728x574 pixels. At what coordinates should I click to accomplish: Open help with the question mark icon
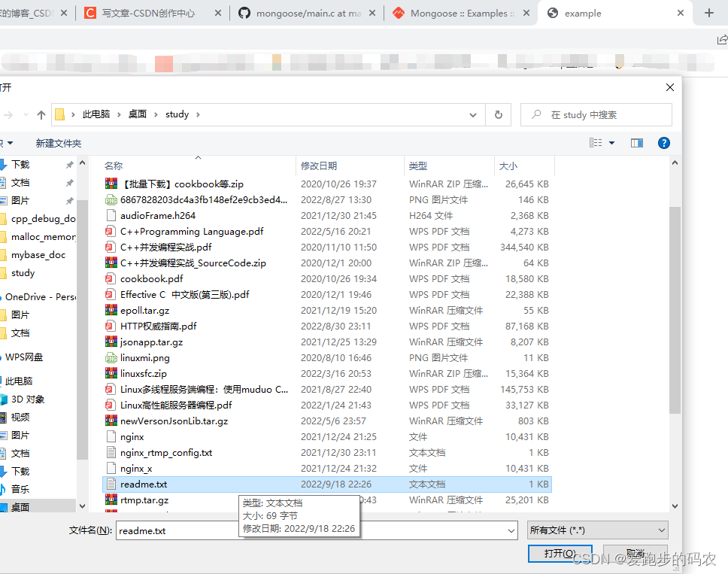663,142
